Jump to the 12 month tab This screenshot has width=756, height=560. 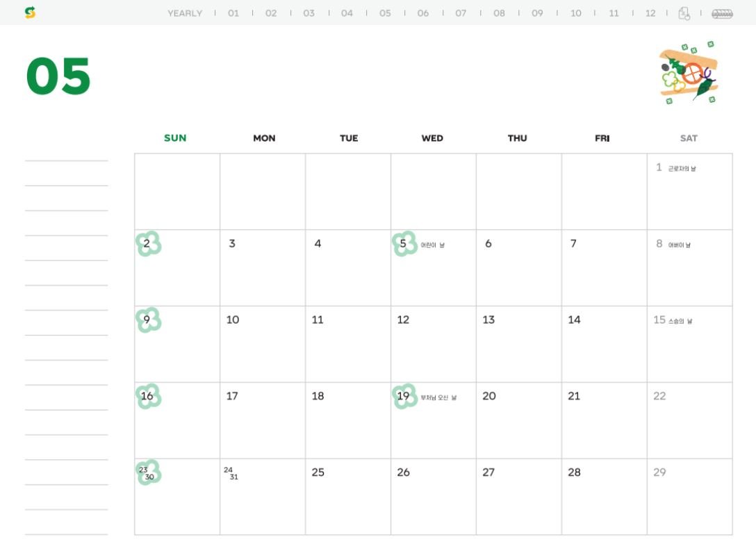(650, 13)
